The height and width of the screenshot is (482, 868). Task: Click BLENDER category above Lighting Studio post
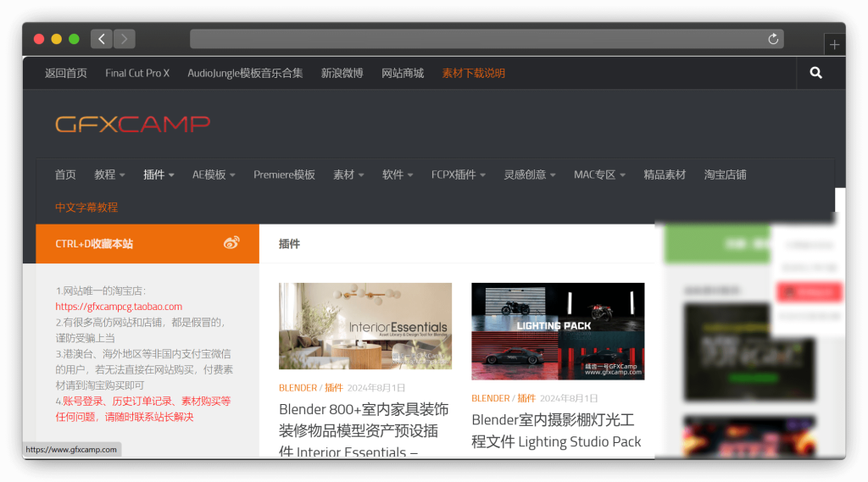click(491, 398)
